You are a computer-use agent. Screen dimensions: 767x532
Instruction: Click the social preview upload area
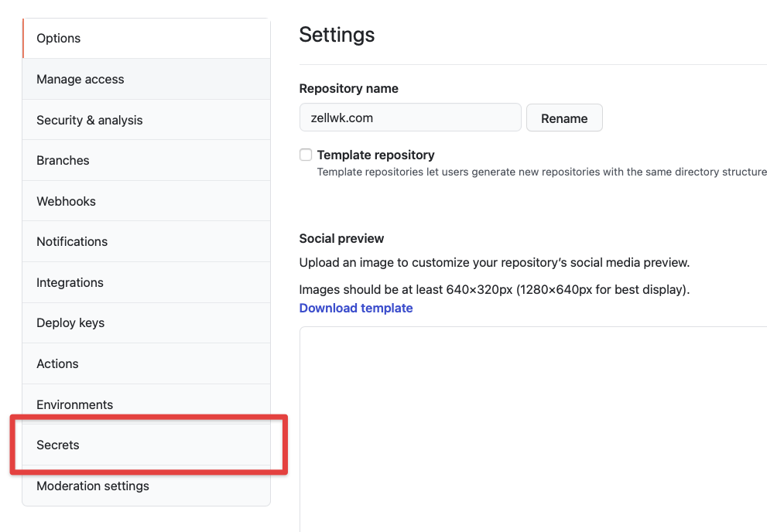(533, 425)
